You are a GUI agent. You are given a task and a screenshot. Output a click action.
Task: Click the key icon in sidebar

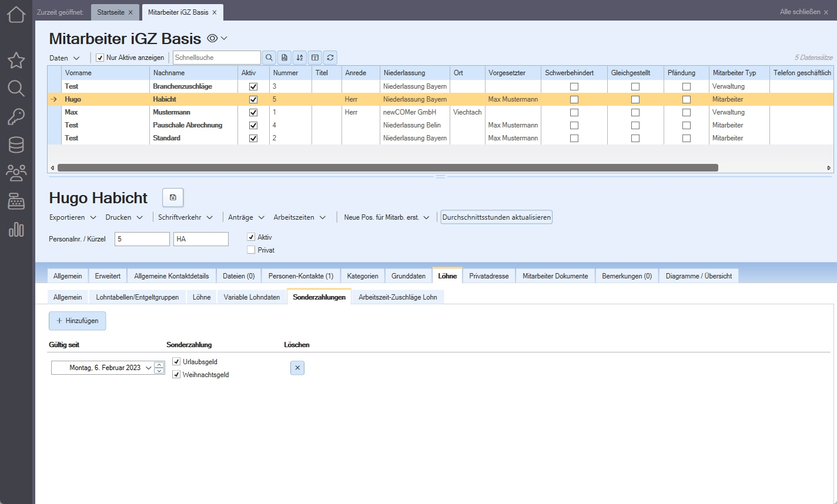coord(16,116)
